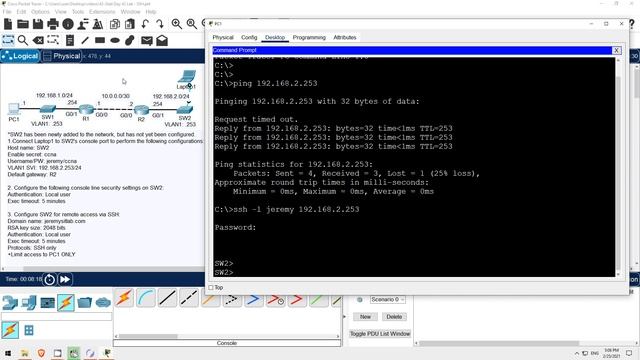Pick the copper cross-over dashed cable
This screenshot has height=360, width=640.
189,298
